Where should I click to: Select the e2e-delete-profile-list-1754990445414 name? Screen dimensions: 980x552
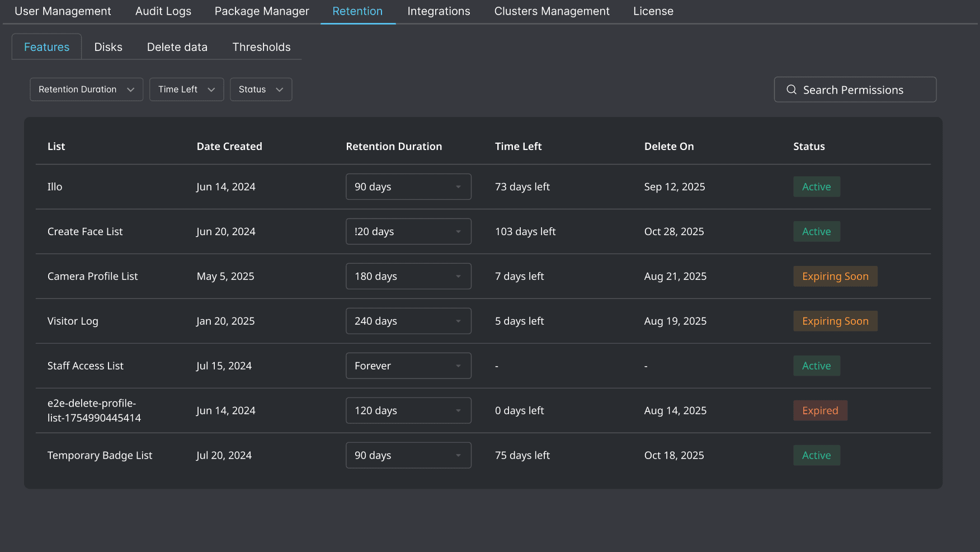(94, 410)
